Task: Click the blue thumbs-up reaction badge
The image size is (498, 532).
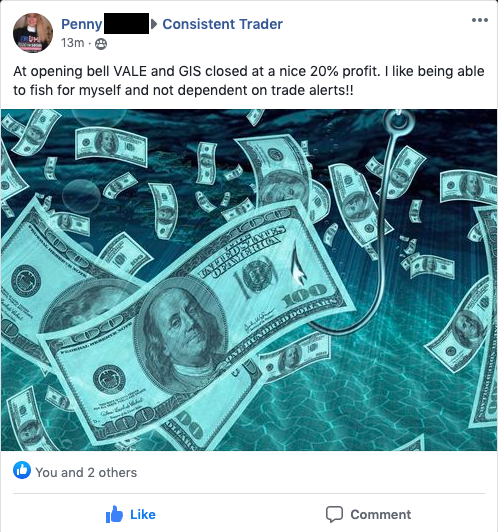Action: click(x=22, y=470)
